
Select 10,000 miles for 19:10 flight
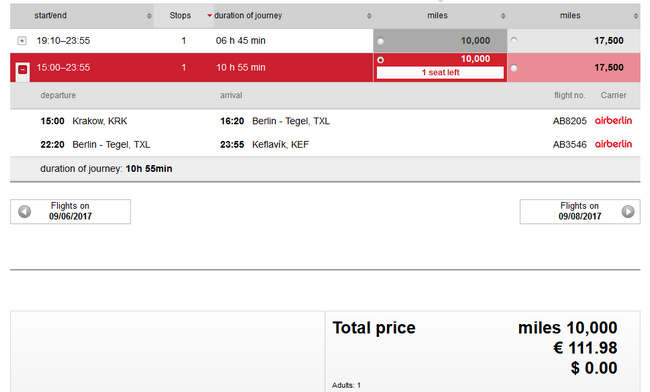[380, 41]
